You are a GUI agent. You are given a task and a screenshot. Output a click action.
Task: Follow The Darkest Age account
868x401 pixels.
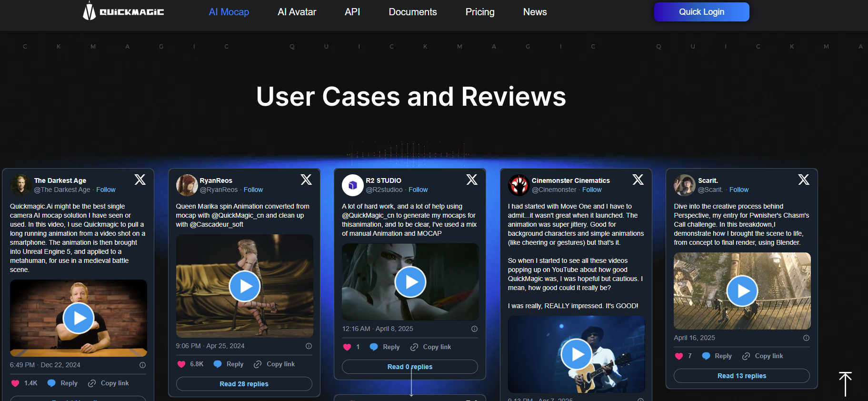click(x=106, y=190)
